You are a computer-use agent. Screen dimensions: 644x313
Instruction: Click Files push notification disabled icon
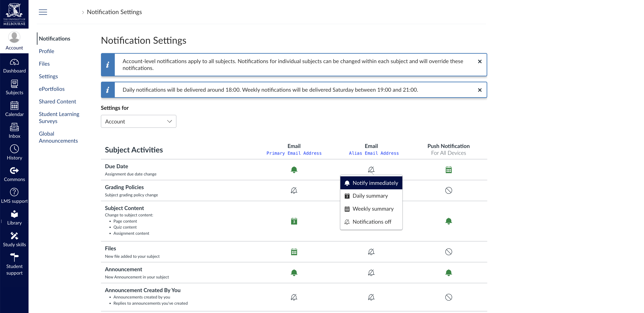pyautogui.click(x=448, y=252)
